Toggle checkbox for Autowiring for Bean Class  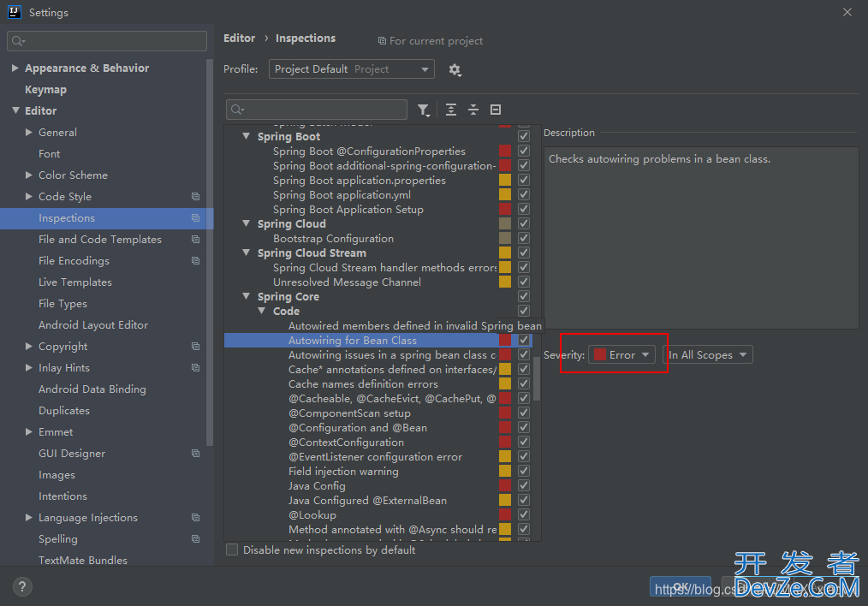pos(524,340)
